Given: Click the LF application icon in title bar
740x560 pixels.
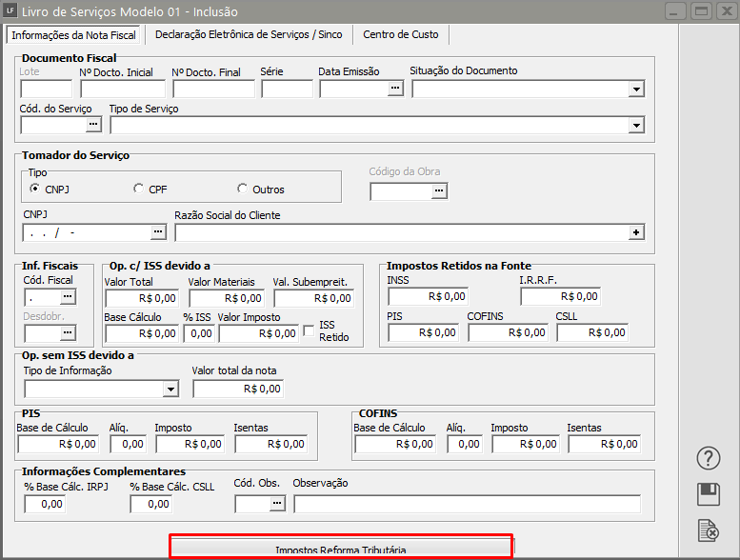Looking at the screenshot, I should (x=10, y=10).
